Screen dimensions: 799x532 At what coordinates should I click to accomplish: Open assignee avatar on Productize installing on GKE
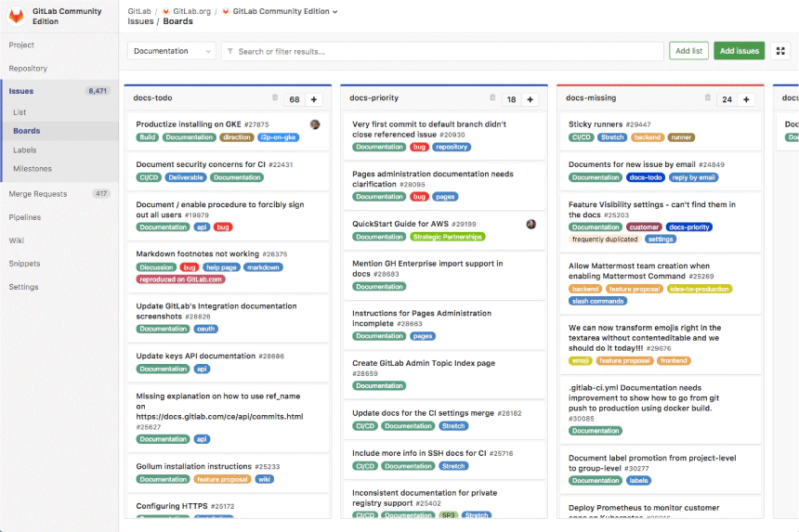pos(315,124)
